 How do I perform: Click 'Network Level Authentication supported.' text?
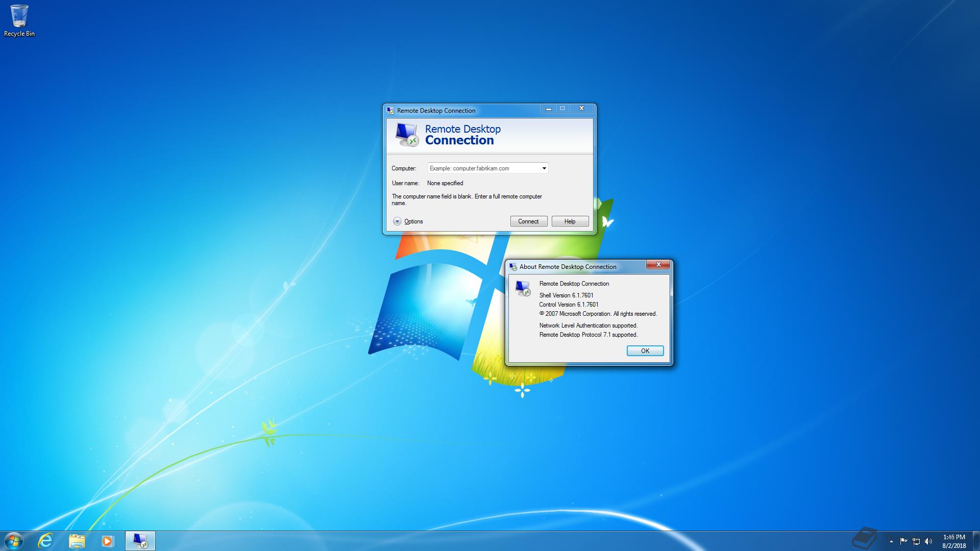pyautogui.click(x=589, y=325)
